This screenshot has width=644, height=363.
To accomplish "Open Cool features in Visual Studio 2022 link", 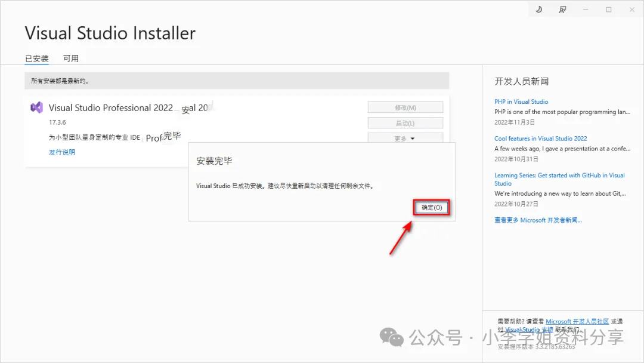I will point(540,139).
